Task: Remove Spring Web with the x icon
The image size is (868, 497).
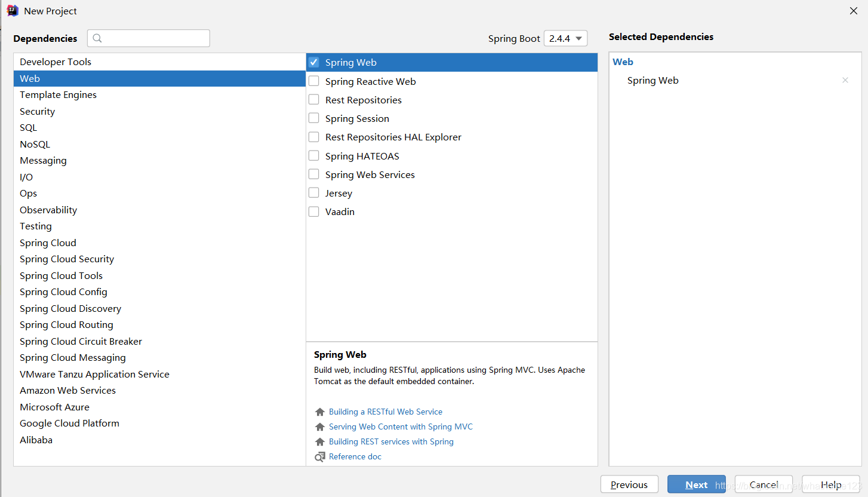Action: coord(845,80)
